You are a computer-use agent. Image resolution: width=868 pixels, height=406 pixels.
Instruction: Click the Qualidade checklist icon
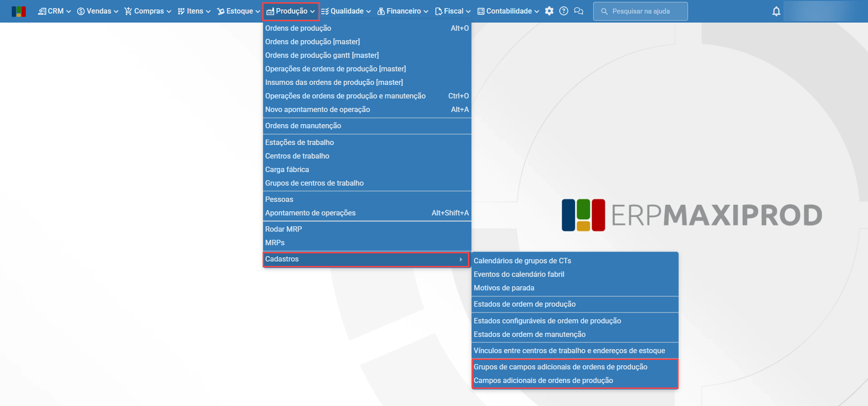coord(325,11)
